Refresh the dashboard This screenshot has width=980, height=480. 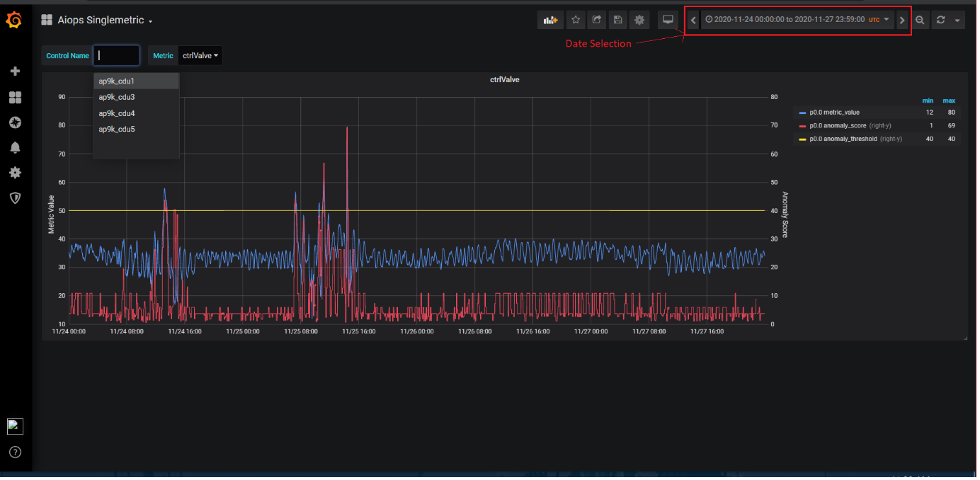940,21
